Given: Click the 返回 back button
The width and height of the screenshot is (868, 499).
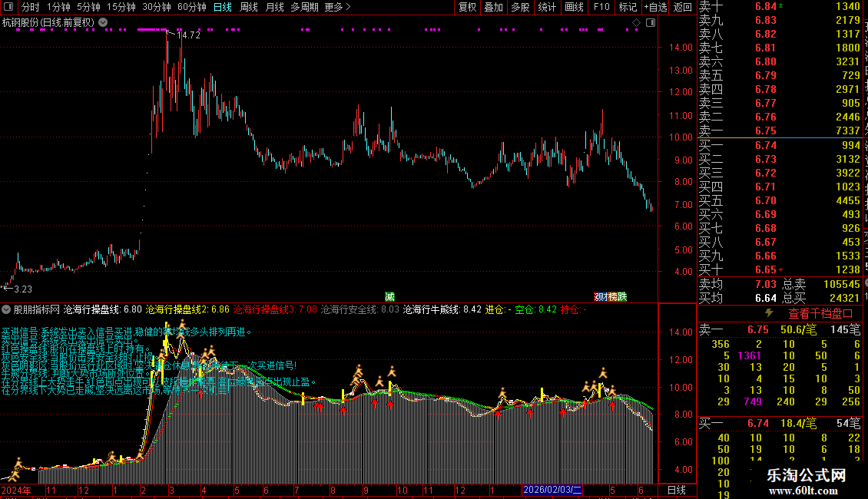Looking at the screenshot, I should (x=683, y=7).
